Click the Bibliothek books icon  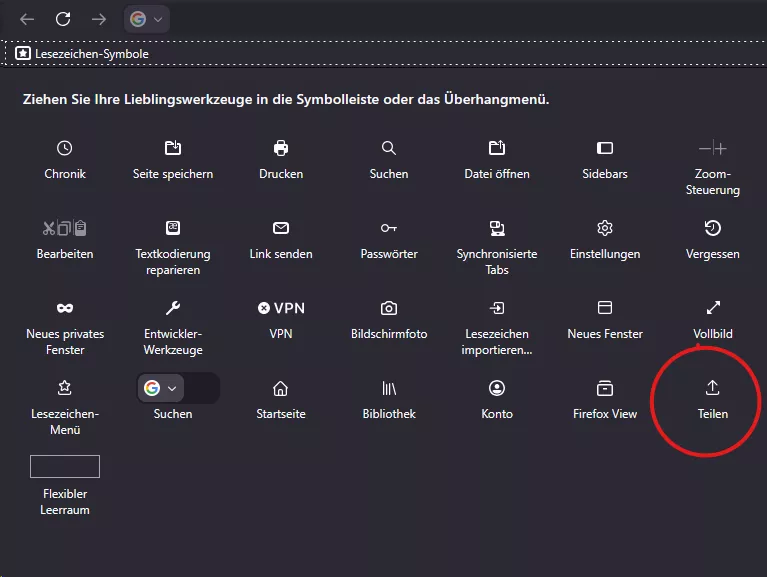[x=389, y=388]
